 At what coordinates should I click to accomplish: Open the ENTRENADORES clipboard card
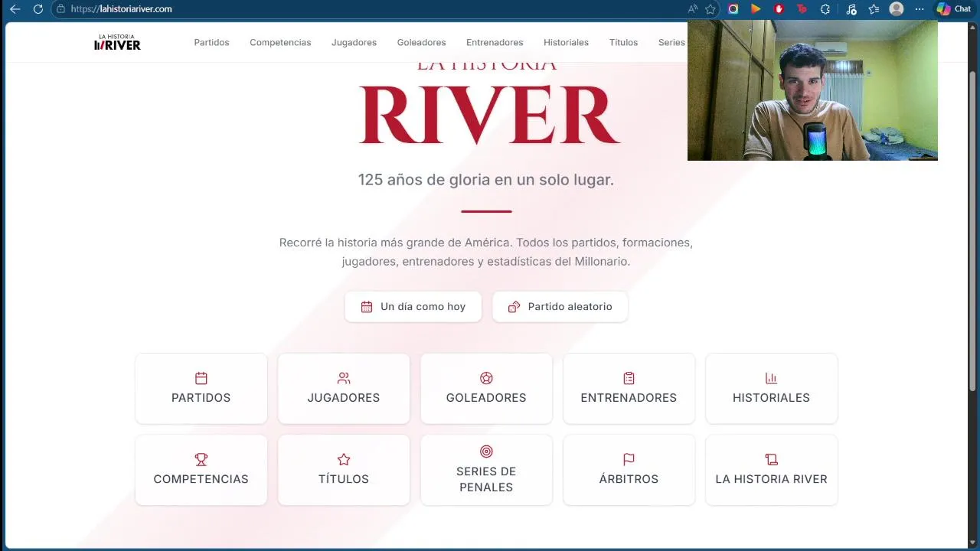(x=629, y=389)
